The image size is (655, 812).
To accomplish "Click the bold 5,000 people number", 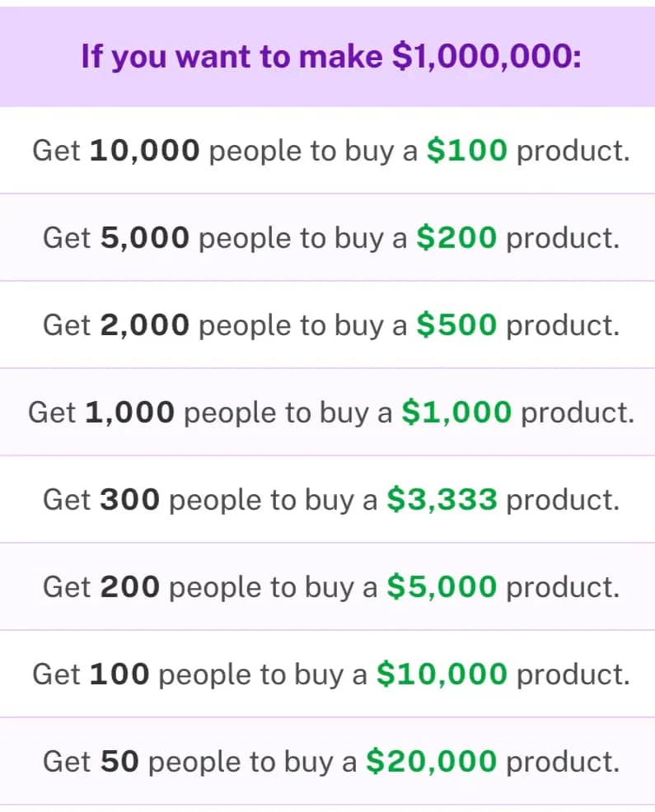I will [x=145, y=238].
